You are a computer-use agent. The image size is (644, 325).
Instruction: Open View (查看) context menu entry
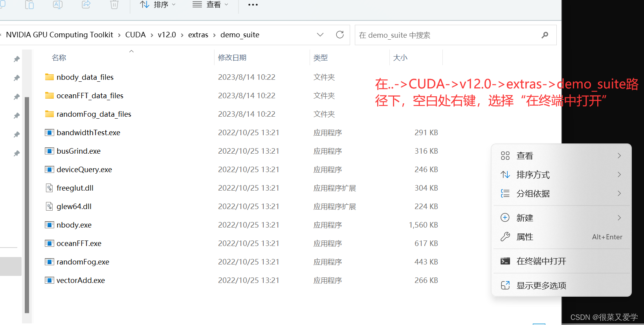(561, 156)
